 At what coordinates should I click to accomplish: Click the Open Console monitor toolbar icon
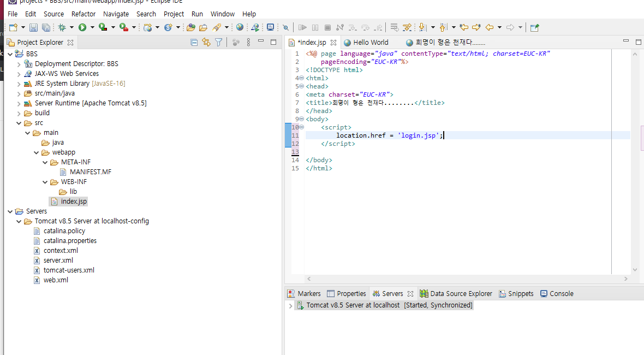click(270, 27)
